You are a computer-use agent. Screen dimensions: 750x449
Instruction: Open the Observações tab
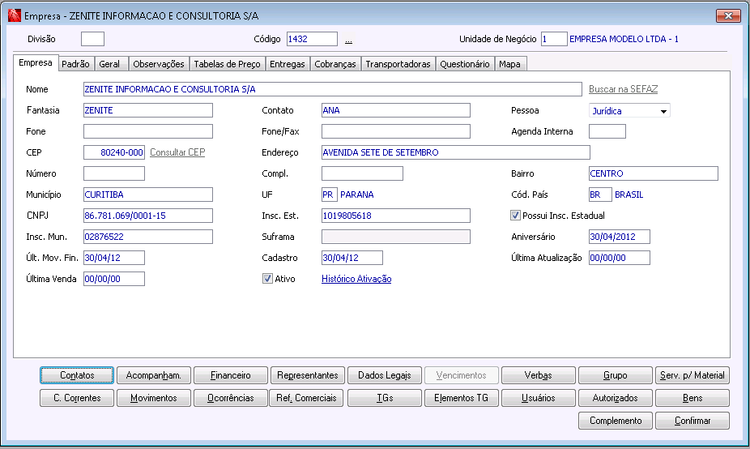tap(158, 64)
